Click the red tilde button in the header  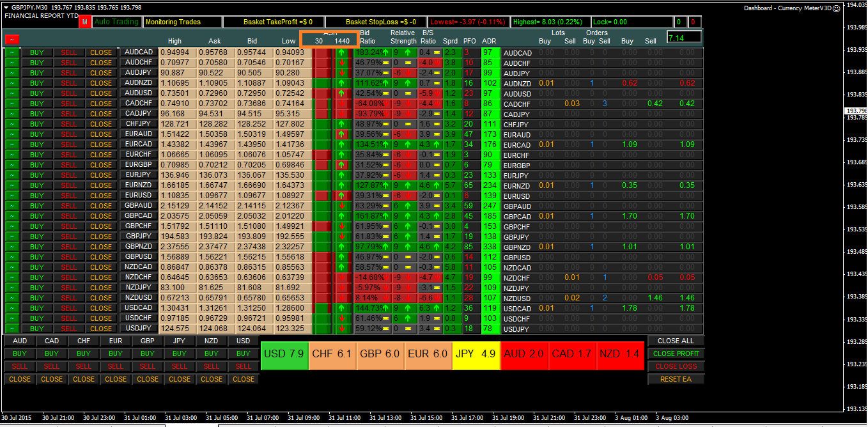(12, 40)
